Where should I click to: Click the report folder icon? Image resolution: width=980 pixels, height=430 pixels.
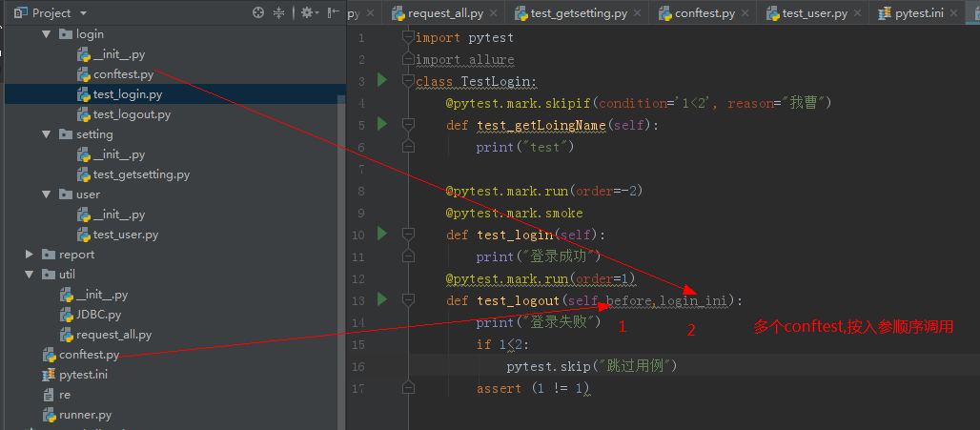pyautogui.click(x=48, y=255)
